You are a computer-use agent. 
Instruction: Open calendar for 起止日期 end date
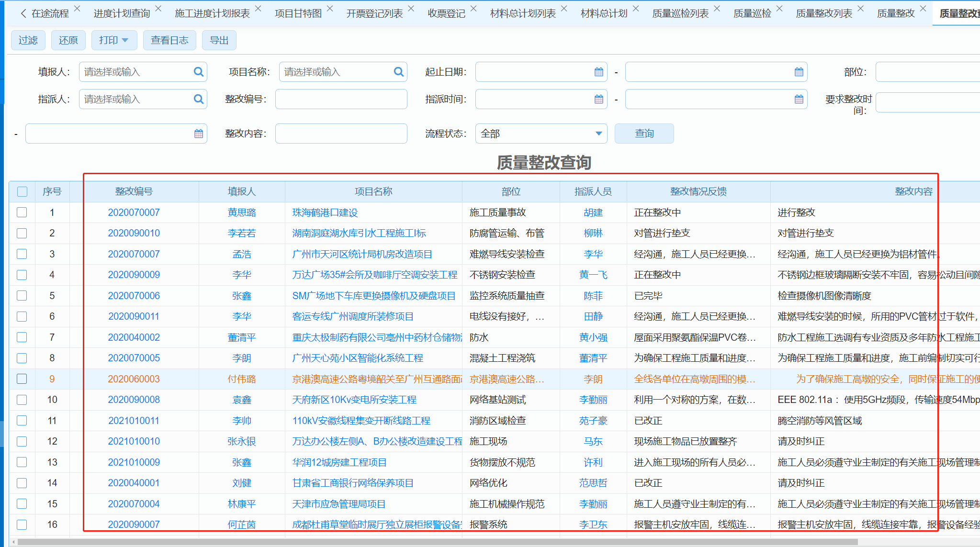[799, 72]
